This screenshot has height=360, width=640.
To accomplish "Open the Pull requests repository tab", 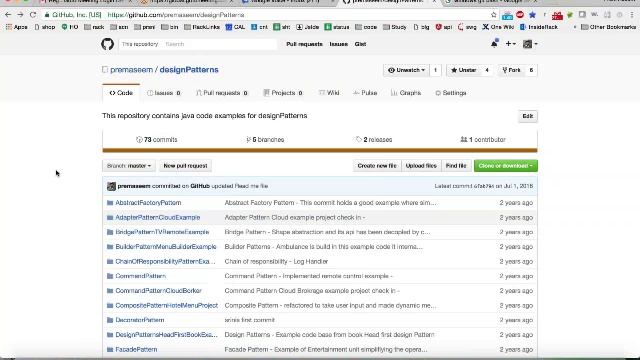I will [222, 93].
